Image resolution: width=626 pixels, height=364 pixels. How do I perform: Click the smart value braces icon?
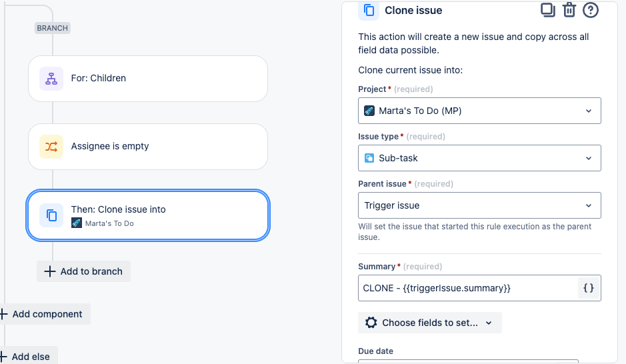589,289
